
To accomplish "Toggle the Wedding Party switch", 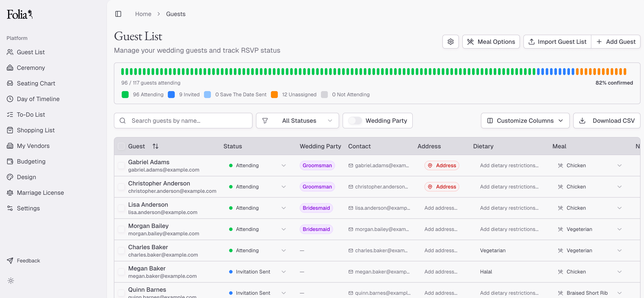I will [355, 121].
